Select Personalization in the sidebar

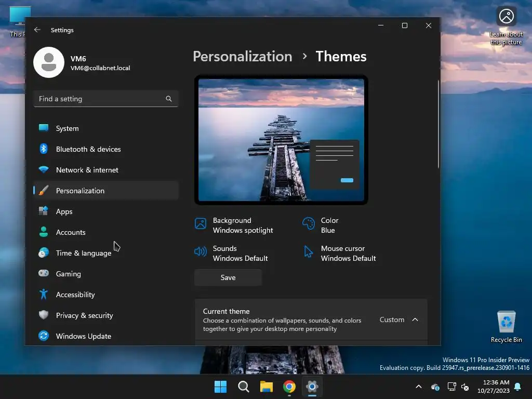[x=106, y=190]
